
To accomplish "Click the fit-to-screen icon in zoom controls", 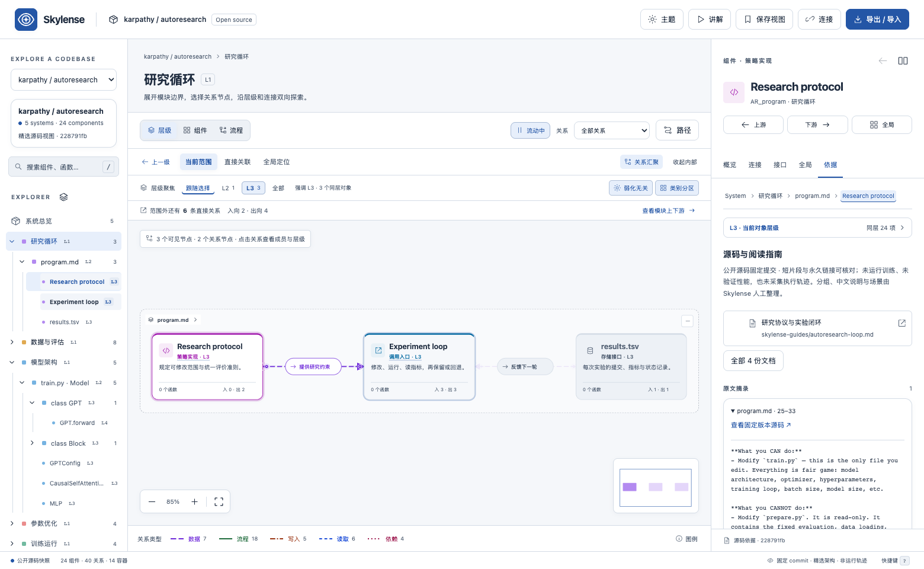I will (x=219, y=501).
